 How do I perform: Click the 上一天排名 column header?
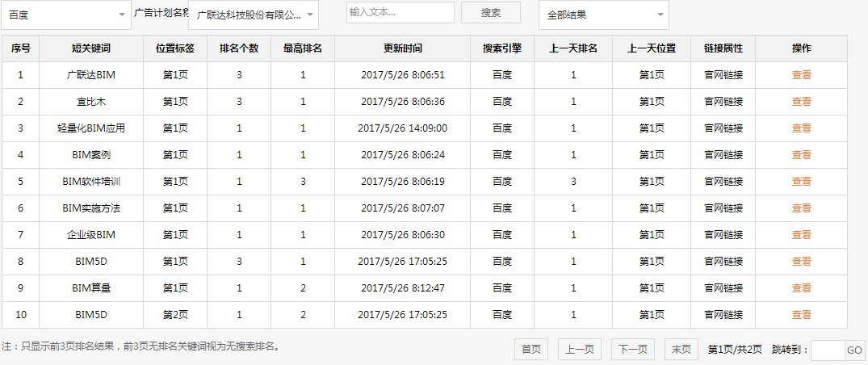[x=573, y=48]
